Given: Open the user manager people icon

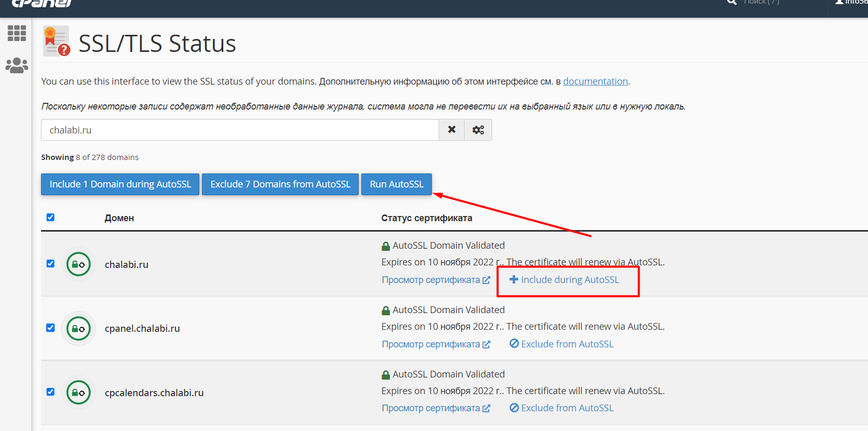Looking at the screenshot, I should [x=17, y=65].
